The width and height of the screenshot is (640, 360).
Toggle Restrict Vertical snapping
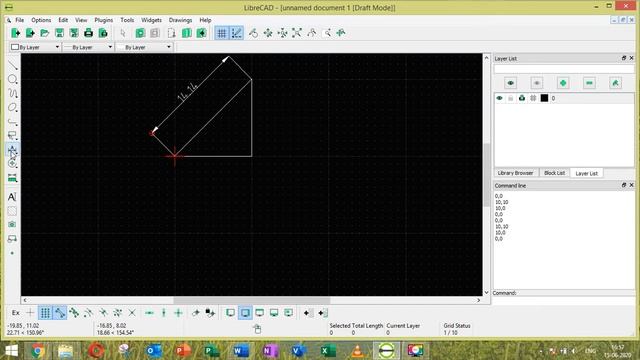point(164,313)
